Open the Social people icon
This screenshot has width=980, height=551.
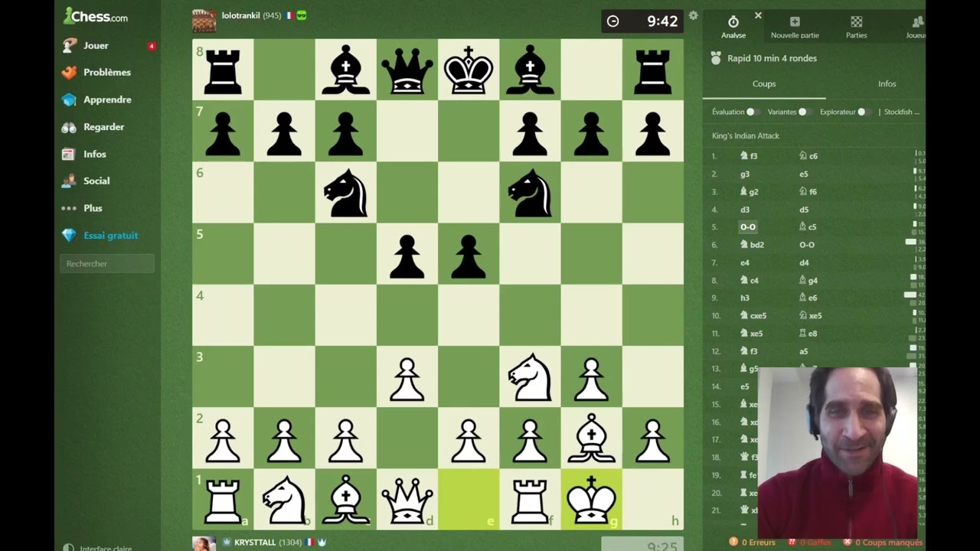click(x=70, y=181)
